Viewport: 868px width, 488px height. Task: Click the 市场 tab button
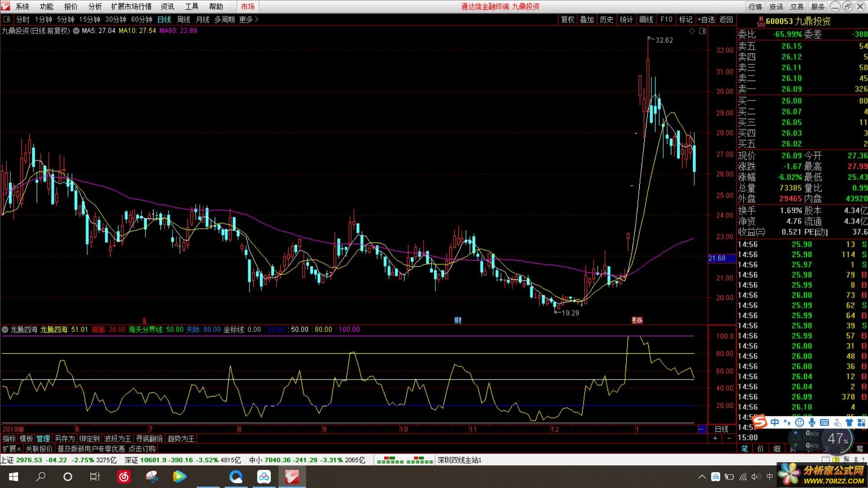(x=248, y=6)
